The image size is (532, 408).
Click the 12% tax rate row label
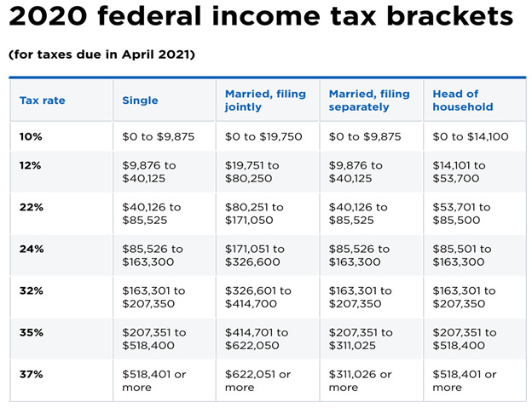point(31,165)
